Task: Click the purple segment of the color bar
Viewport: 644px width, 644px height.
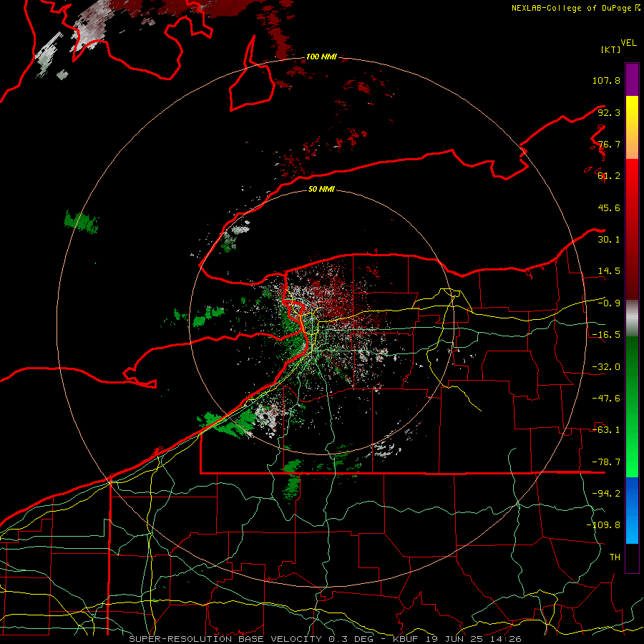Action: pos(632,79)
